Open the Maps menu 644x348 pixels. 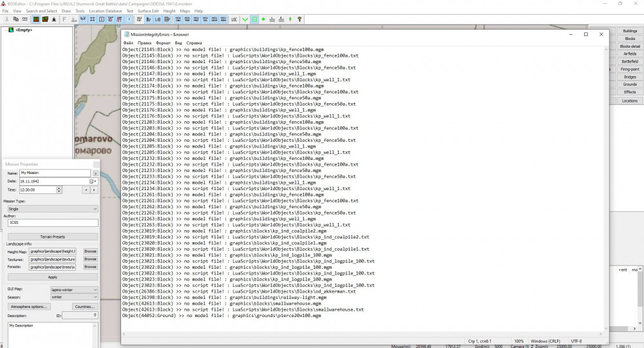pyautogui.click(x=185, y=11)
